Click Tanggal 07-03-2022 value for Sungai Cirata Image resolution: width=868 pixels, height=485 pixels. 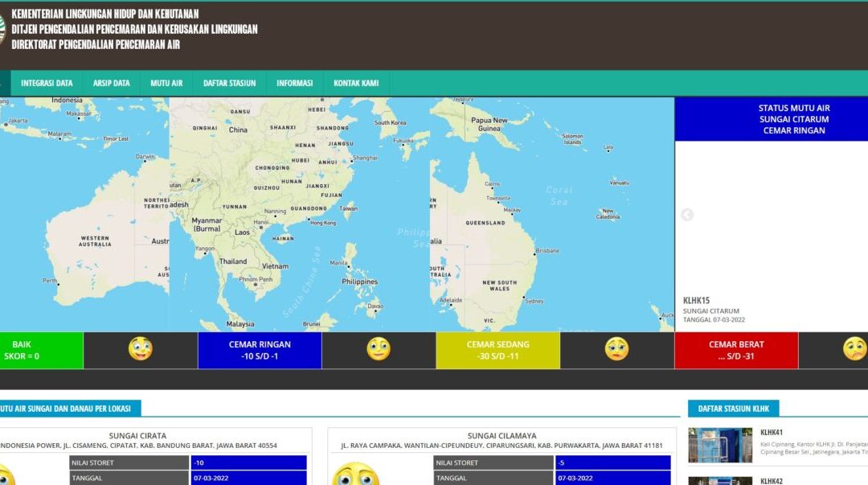click(x=248, y=478)
